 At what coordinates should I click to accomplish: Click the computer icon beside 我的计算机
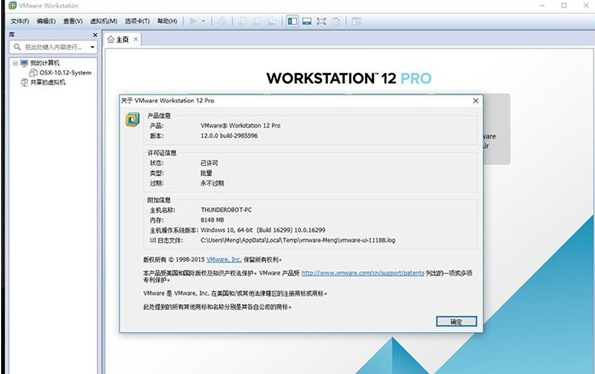[x=24, y=63]
